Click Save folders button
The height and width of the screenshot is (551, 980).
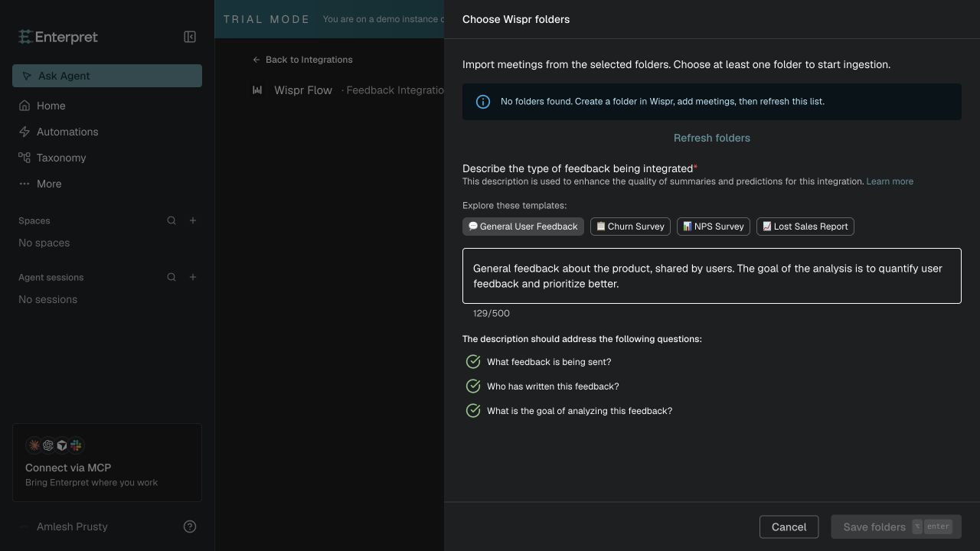(x=896, y=527)
